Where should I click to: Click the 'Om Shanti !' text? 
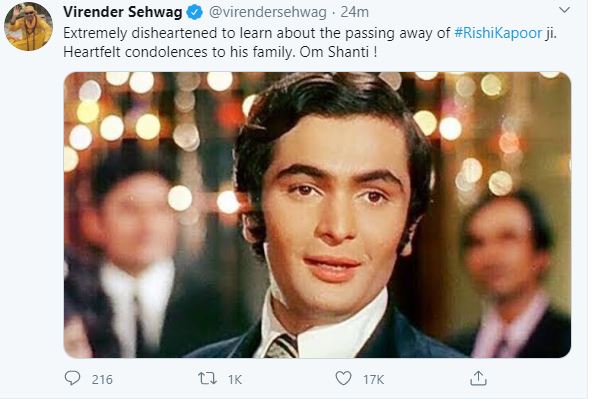339,52
